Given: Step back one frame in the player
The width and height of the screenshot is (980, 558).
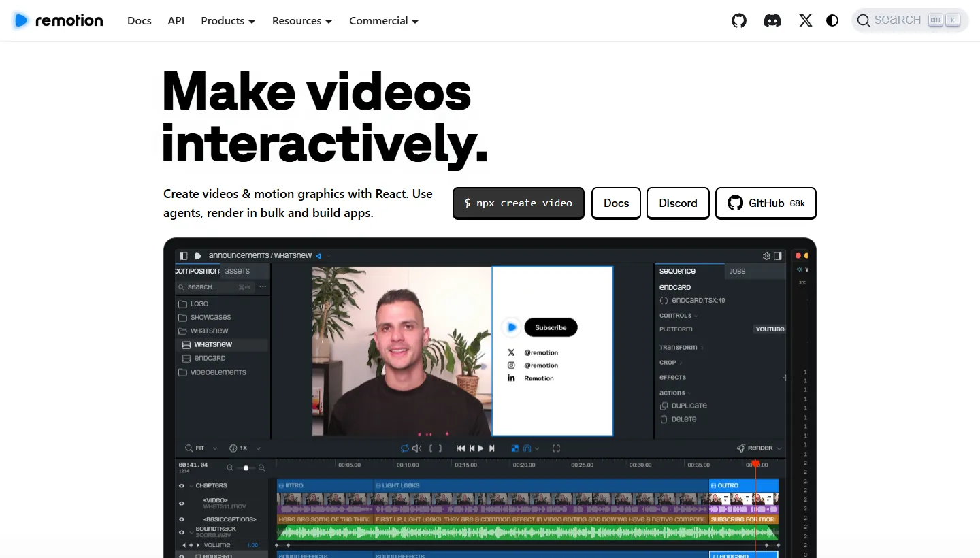Looking at the screenshot, I should (472, 448).
